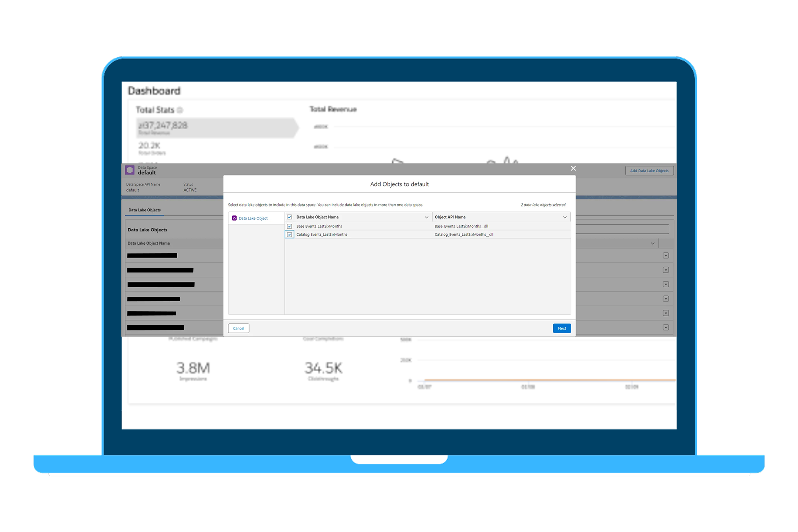This screenshot has height=532, width=798.
Task: Open row actions arrow for third redacted object
Action: tap(666, 284)
